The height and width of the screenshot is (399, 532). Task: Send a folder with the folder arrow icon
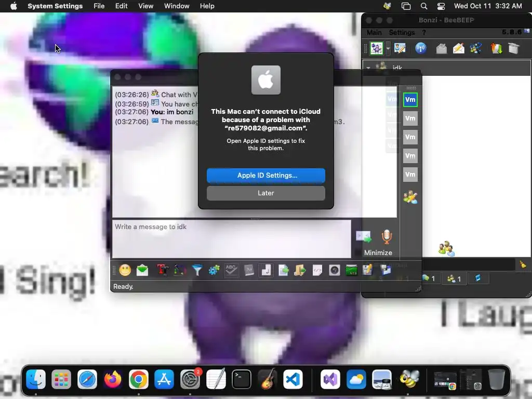300,270
